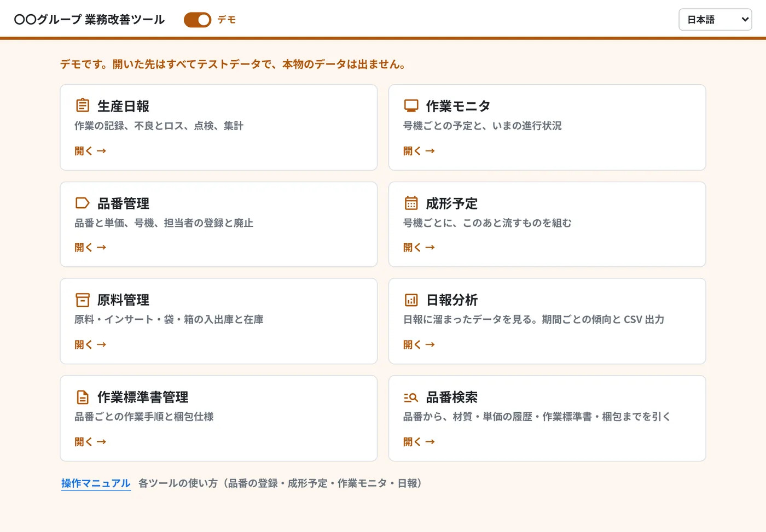Click the archive box icon beside 原料管理
This screenshot has height=532, width=766.
[x=83, y=300]
